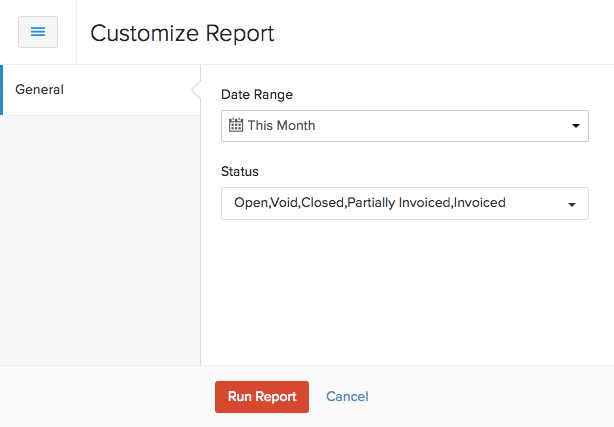Click the pointer notch next to General tab
The width and height of the screenshot is (614, 427).
tap(195, 90)
